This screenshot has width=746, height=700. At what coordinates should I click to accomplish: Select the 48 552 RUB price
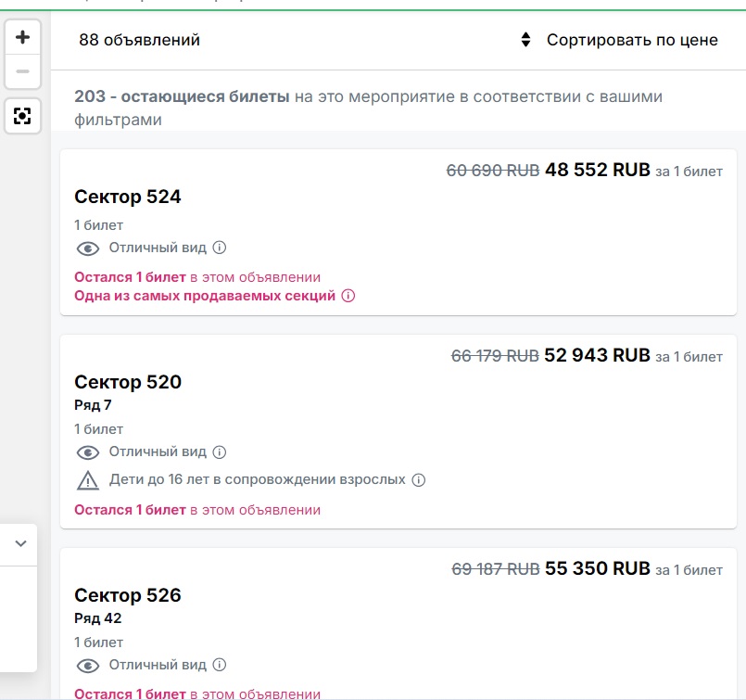pos(597,171)
